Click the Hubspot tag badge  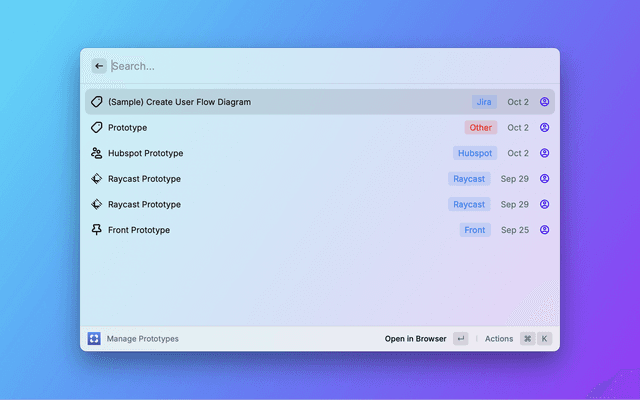coord(475,153)
